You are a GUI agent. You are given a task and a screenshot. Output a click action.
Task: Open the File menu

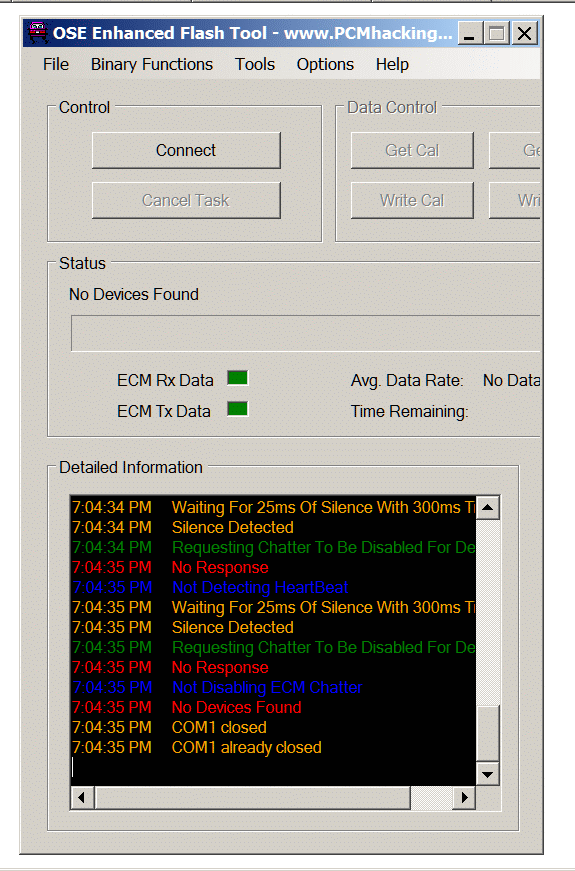(x=56, y=64)
